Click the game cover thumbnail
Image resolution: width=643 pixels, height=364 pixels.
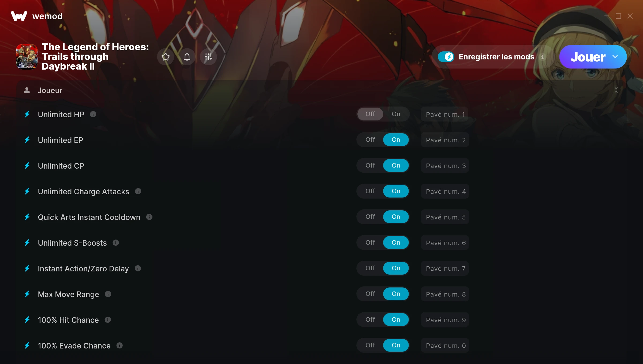click(27, 56)
